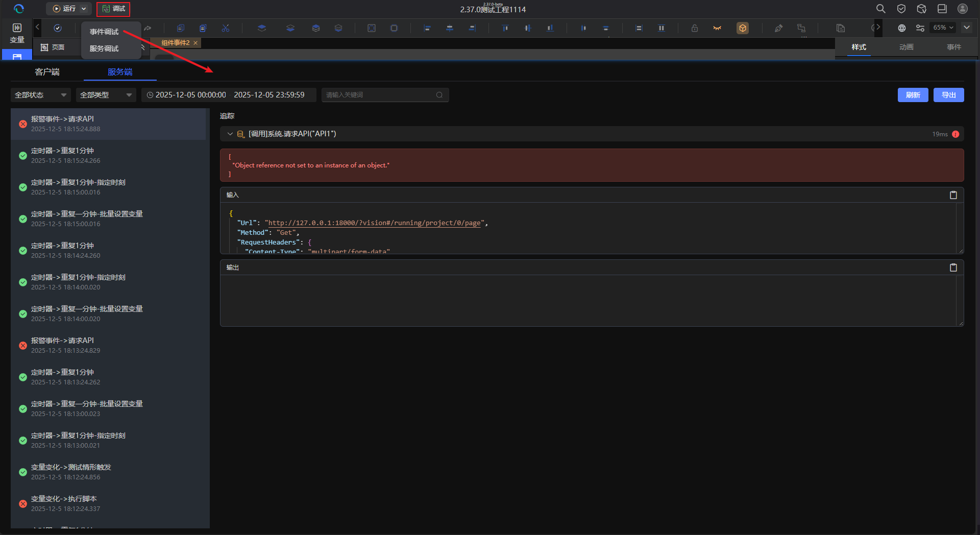Open the 全部类型 type filter dropdown

106,95
